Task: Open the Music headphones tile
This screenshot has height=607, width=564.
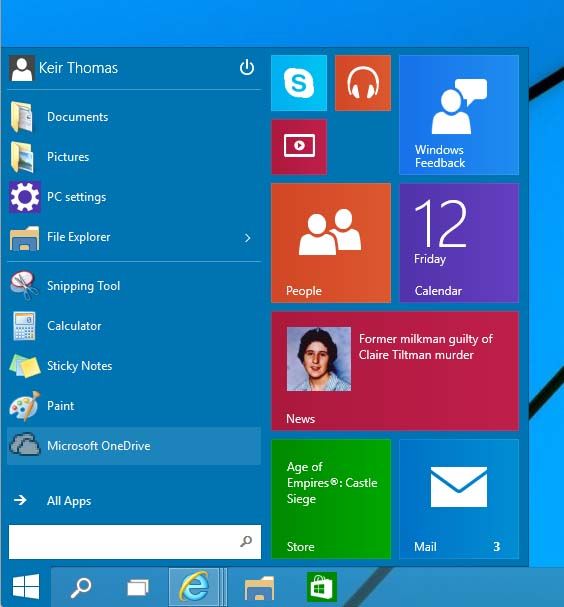Action: (363, 83)
